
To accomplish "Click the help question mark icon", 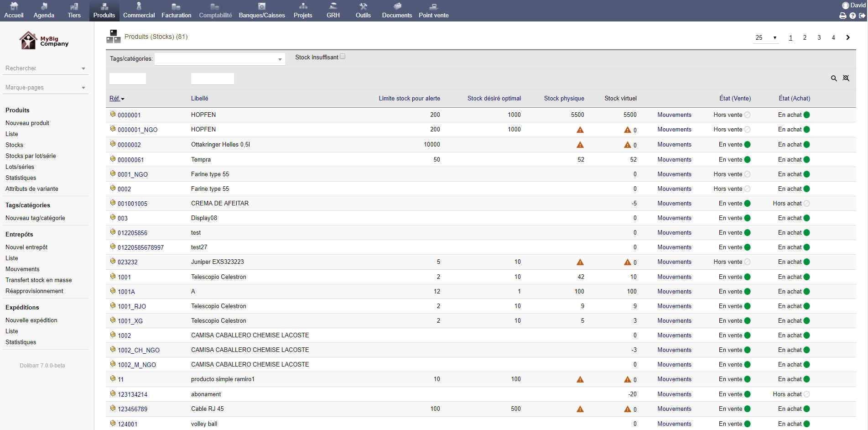I will pyautogui.click(x=852, y=15).
